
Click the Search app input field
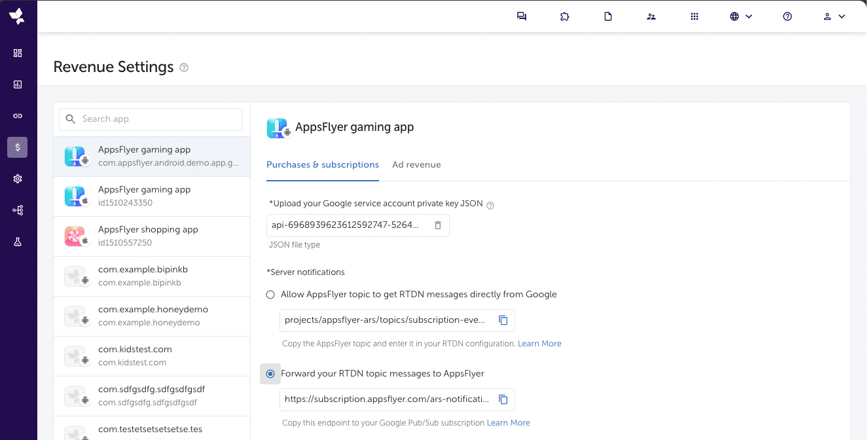tap(151, 119)
